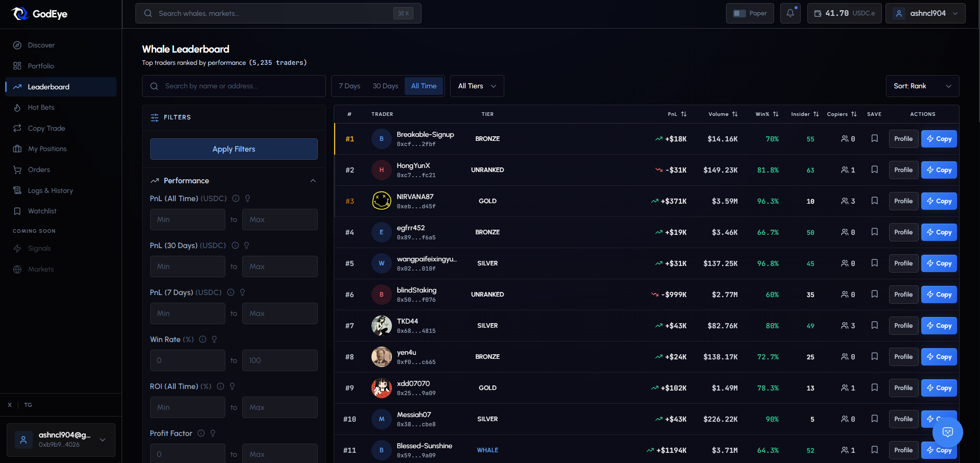View HongYunX's profile
980x463 pixels.
point(902,169)
